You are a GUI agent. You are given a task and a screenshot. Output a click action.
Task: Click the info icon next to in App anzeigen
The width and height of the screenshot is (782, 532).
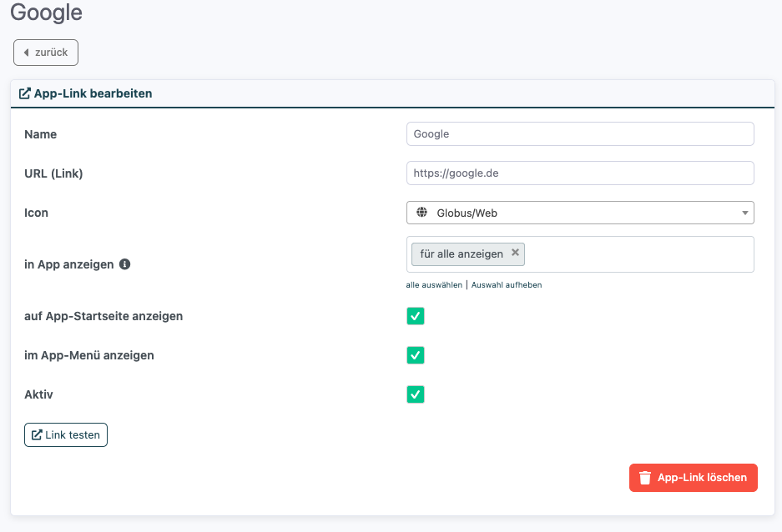coord(125,264)
